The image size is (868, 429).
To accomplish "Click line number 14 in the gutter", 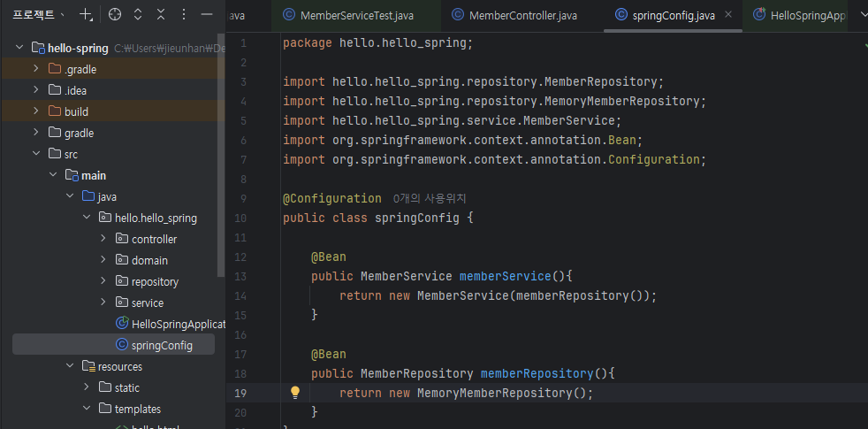I will pos(240,295).
